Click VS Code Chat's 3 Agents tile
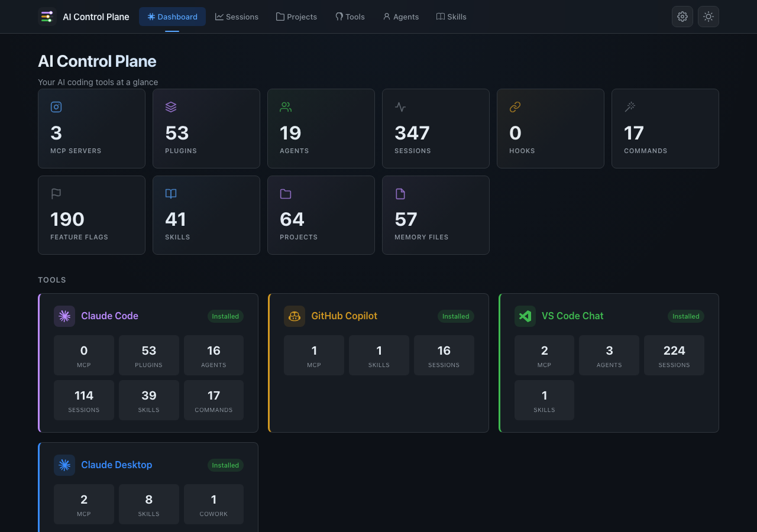This screenshot has height=532, width=757. [609, 355]
